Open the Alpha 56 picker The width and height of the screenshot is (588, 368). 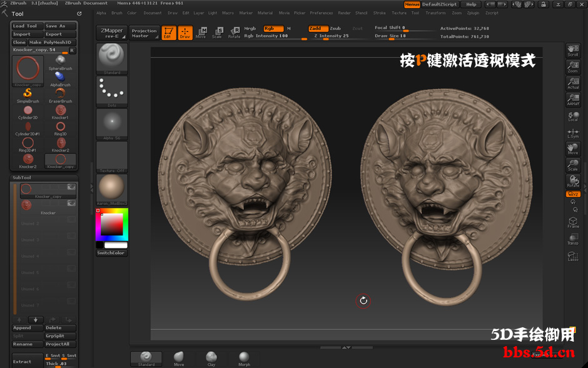(x=112, y=124)
